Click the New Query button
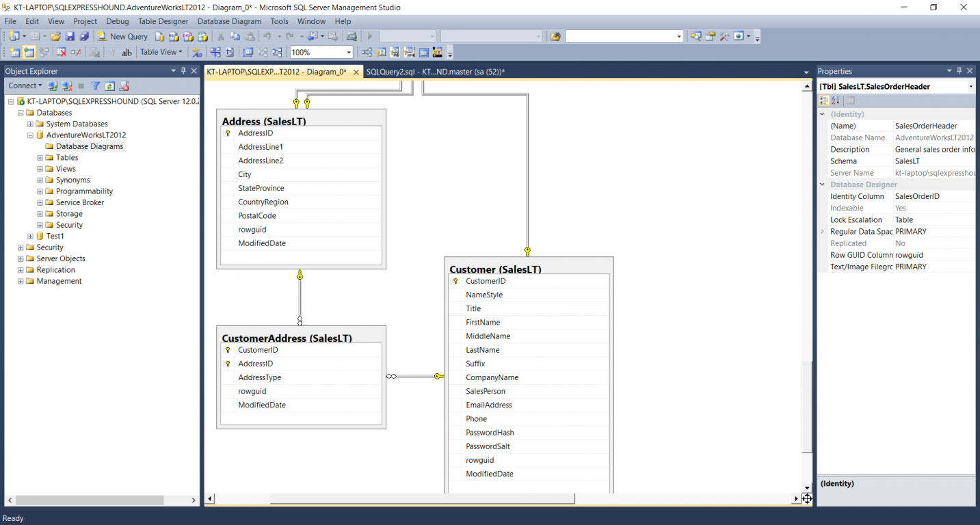This screenshot has width=980, height=525. coord(122,36)
